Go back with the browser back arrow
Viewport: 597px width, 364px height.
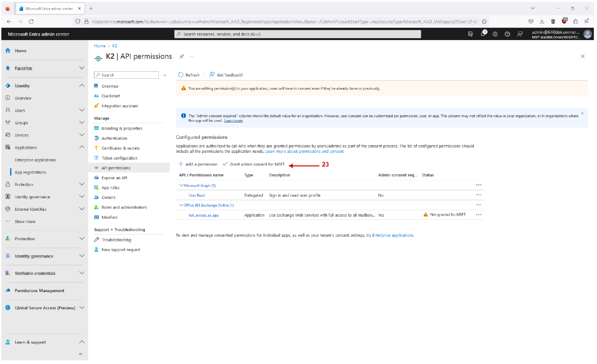pyautogui.click(x=9, y=21)
